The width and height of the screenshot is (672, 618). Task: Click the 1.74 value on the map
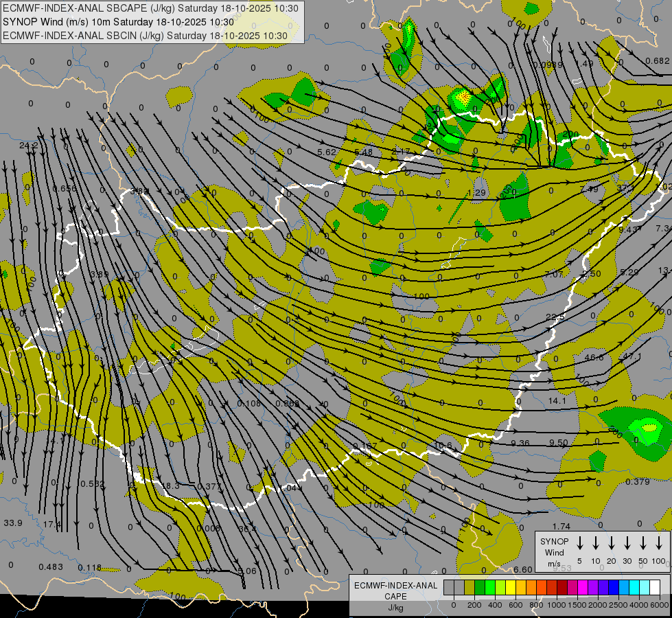(561, 526)
